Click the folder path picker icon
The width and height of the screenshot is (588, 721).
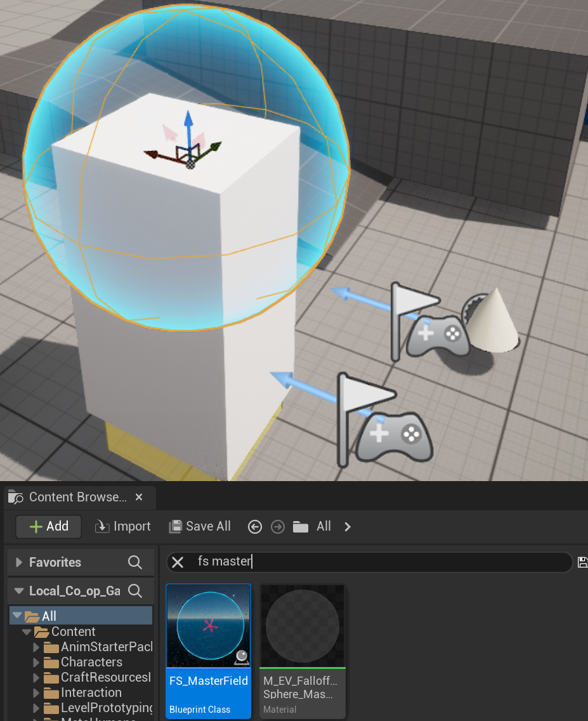click(x=301, y=527)
